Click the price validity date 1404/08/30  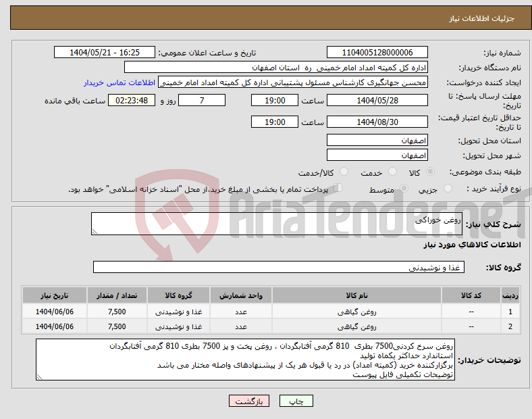377,122
